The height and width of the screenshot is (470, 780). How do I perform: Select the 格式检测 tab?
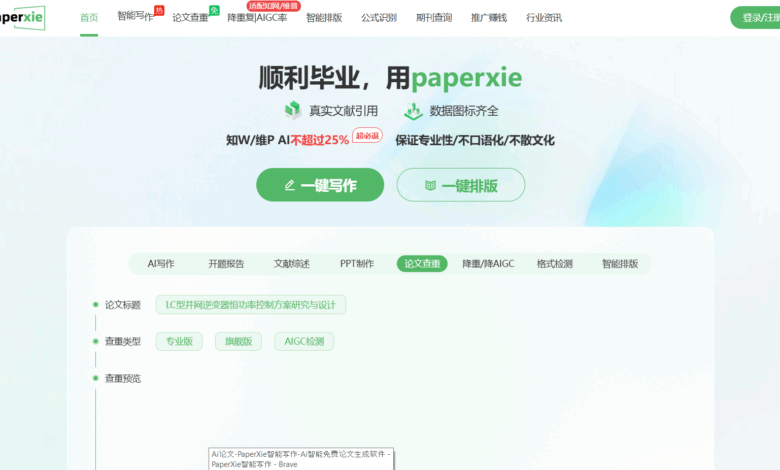click(555, 264)
